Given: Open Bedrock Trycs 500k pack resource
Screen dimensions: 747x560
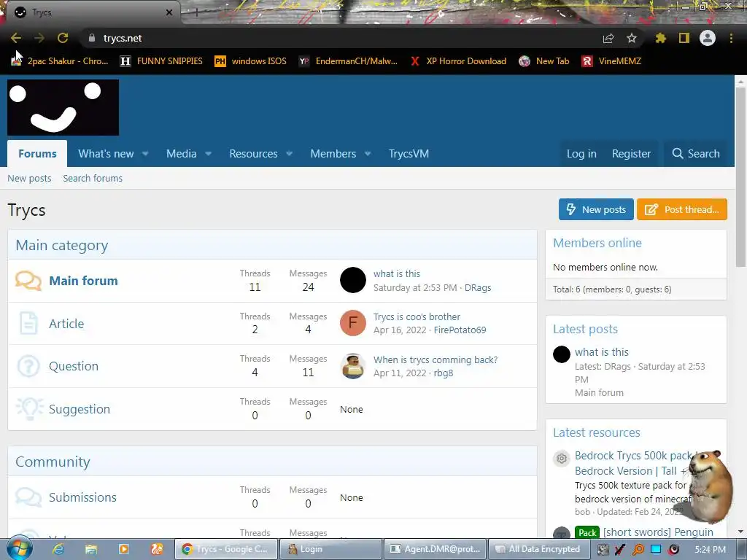Looking at the screenshot, I should pos(634,463).
